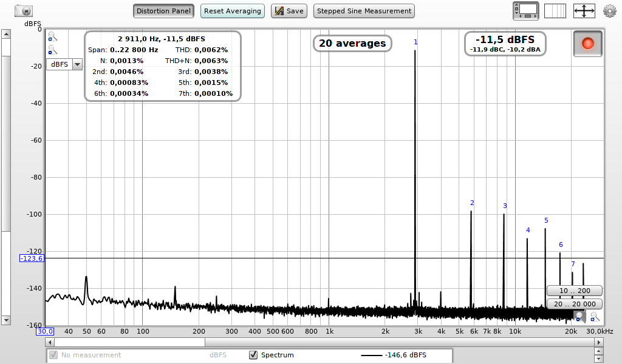Click the horizontal scrollbar right arrow
Viewport: 622px width, 364px height.
coord(599,342)
